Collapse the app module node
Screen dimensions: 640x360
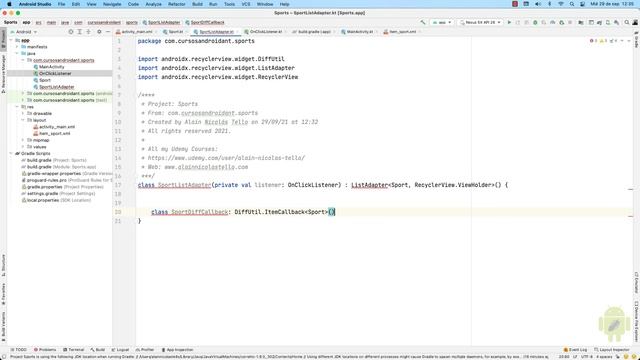(11, 40)
